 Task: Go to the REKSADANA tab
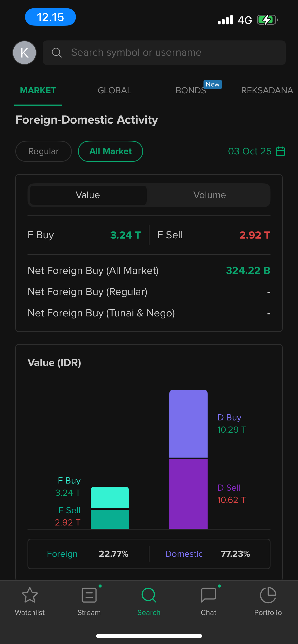(x=267, y=91)
